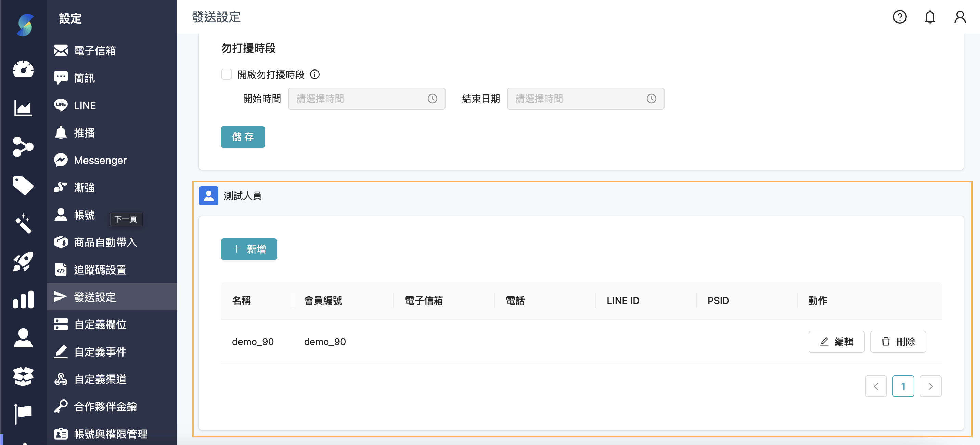Image resolution: width=980 pixels, height=445 pixels.
Task: Select the LINE settings menu item
Action: 85,105
